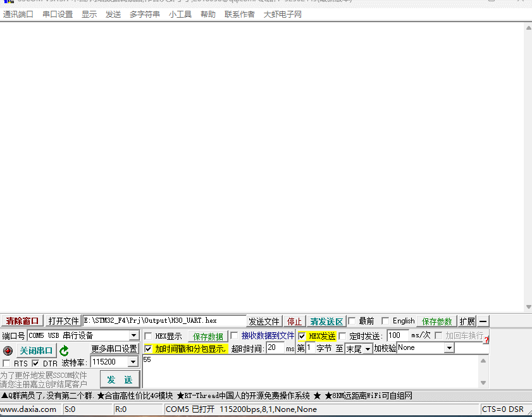This screenshot has height=417, width=532.
Task: Click the 请您注册嘉立创F结尾客户 text
Action: [44, 385]
